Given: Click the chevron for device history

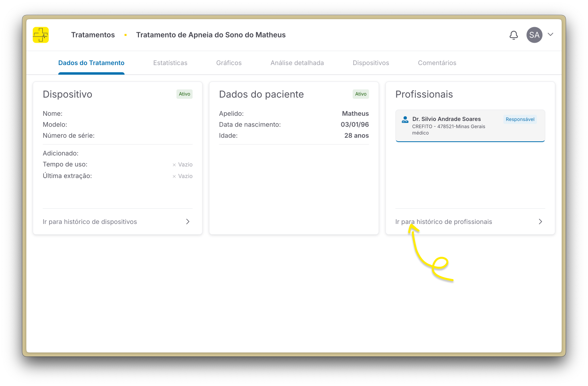Looking at the screenshot, I should (188, 222).
